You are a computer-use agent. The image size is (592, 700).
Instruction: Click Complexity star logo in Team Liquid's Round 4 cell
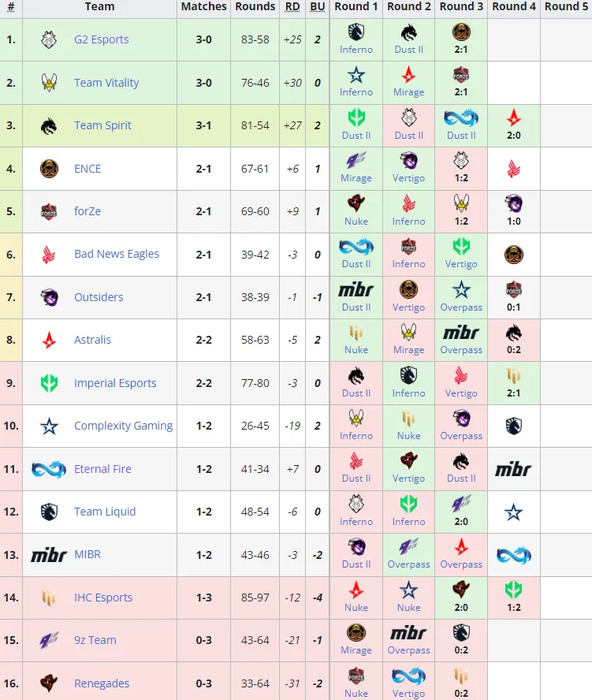(x=514, y=512)
